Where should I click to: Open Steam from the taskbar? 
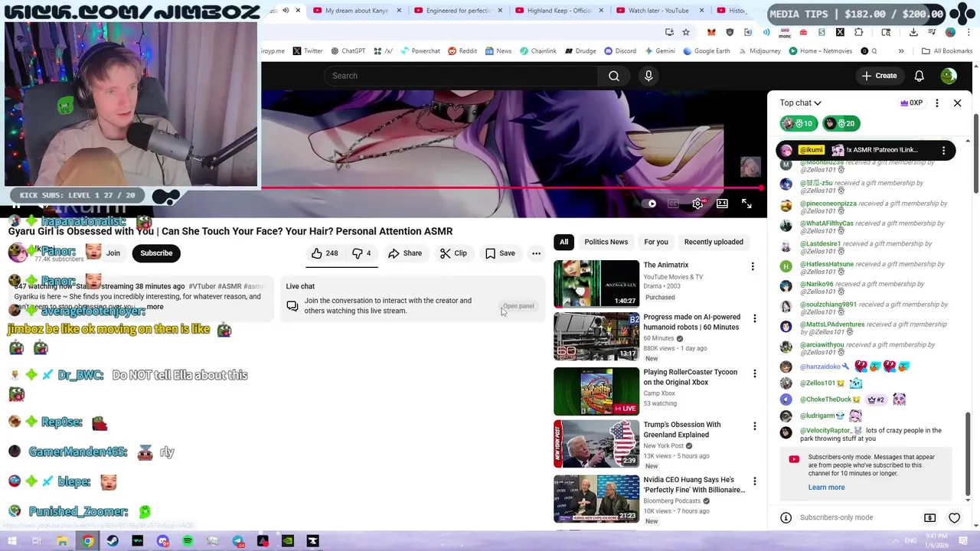tap(113, 541)
